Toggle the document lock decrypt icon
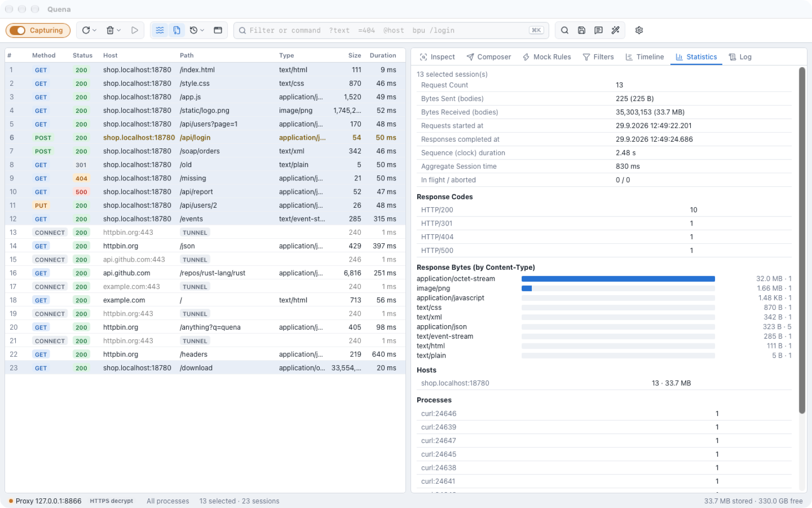This screenshot has height=508, width=812. [x=177, y=30]
